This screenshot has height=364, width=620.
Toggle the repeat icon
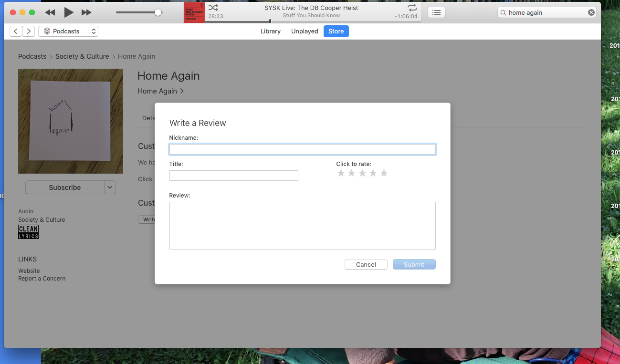pos(412,8)
